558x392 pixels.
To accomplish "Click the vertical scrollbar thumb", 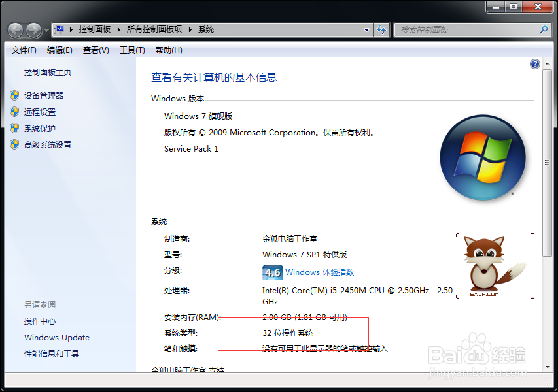I will click(x=548, y=163).
